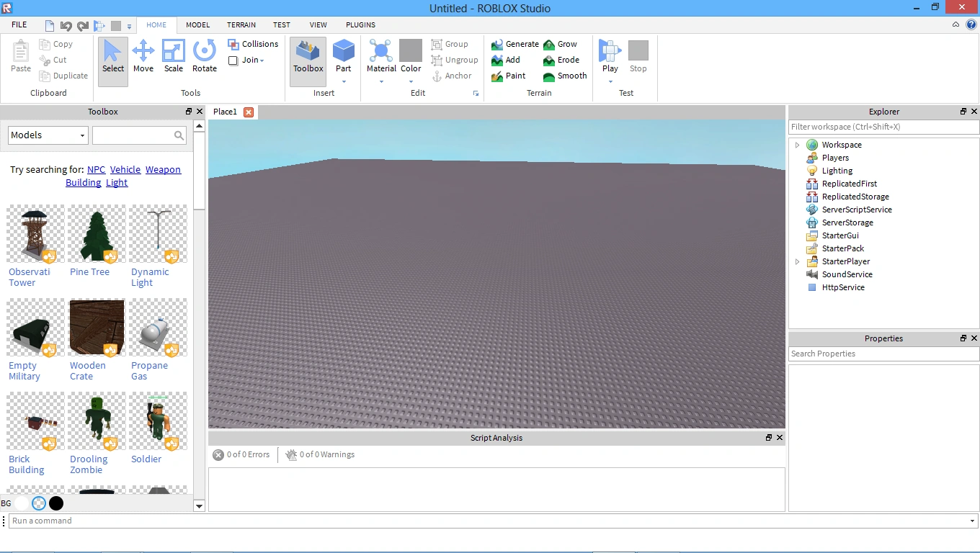Toggle the Collisions option

coord(252,44)
